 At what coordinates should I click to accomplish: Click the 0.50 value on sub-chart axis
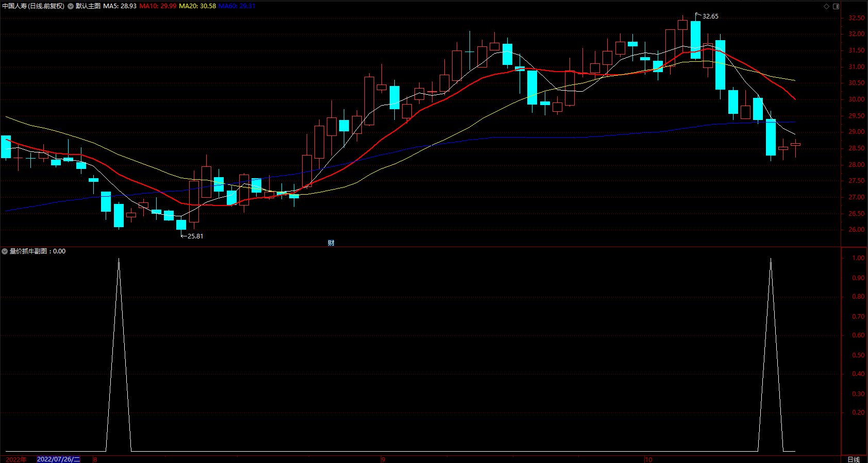[x=858, y=355]
